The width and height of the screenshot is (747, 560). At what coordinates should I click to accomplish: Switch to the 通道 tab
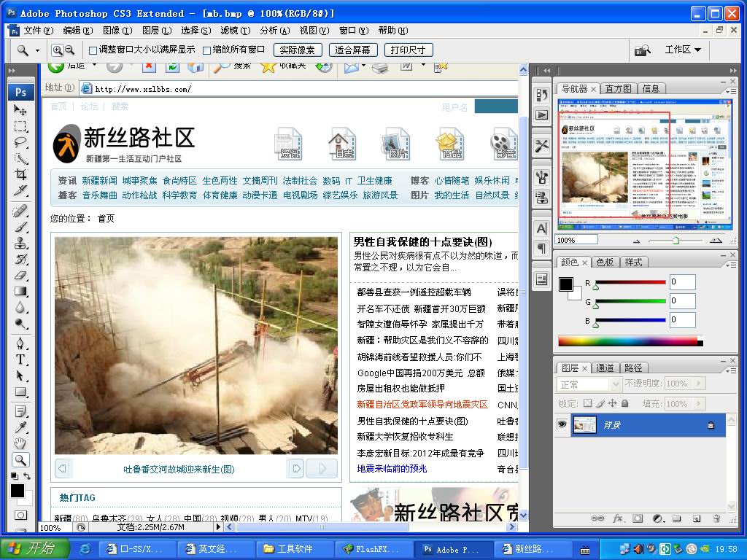[x=605, y=368]
